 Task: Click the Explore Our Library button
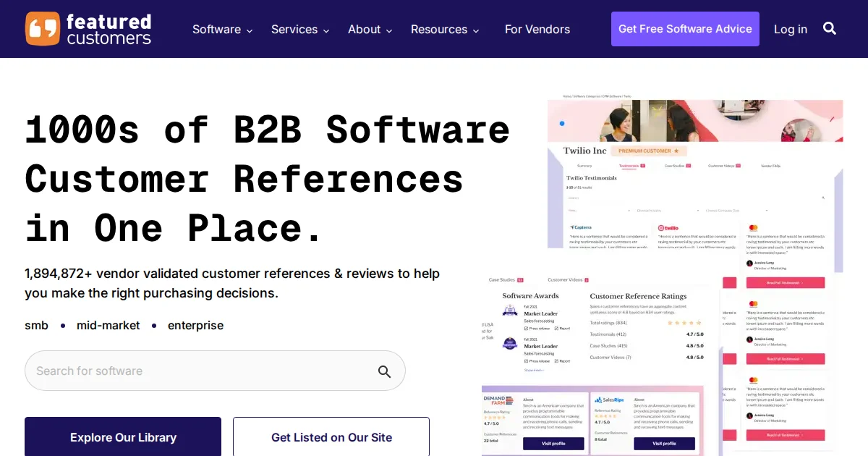[x=123, y=437]
